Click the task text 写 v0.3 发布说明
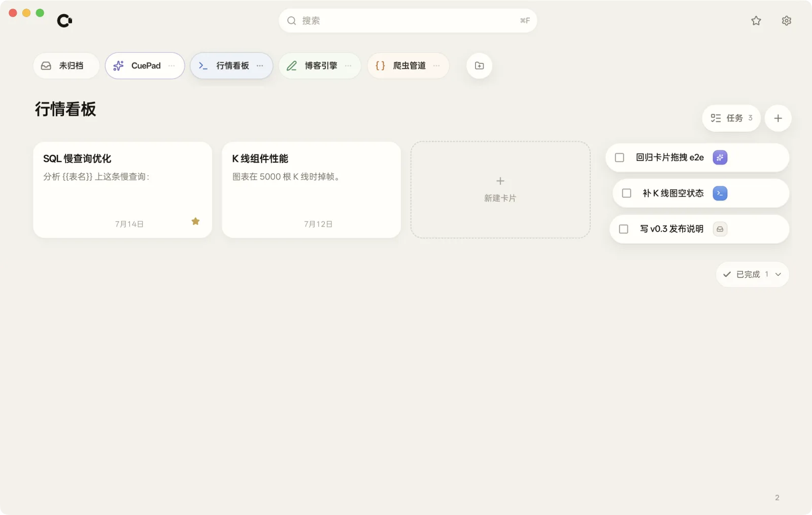This screenshot has width=812, height=515. 671,229
